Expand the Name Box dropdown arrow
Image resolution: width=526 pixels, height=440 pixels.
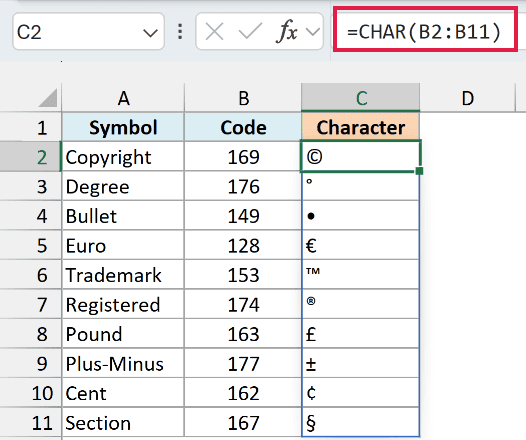click(x=150, y=33)
